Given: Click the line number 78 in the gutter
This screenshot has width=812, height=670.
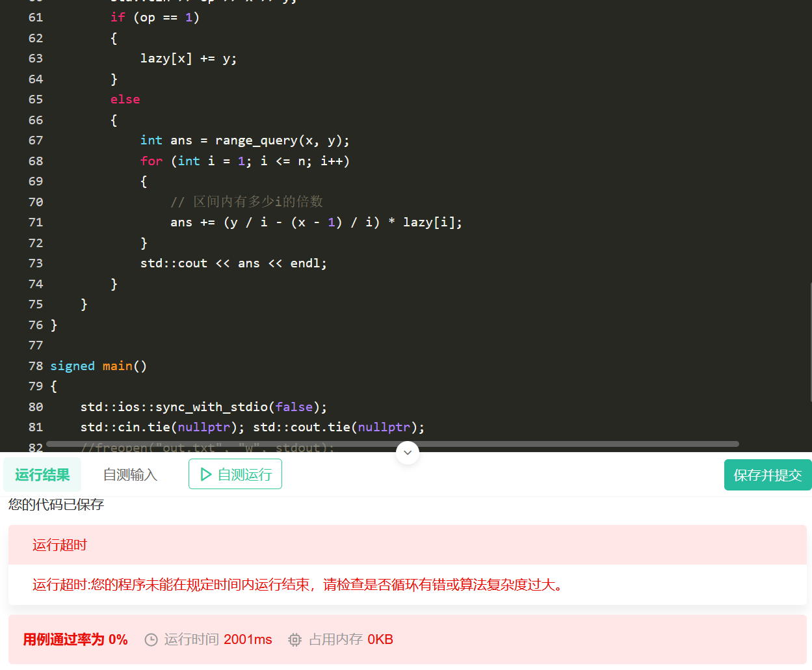Looking at the screenshot, I should coord(36,366).
